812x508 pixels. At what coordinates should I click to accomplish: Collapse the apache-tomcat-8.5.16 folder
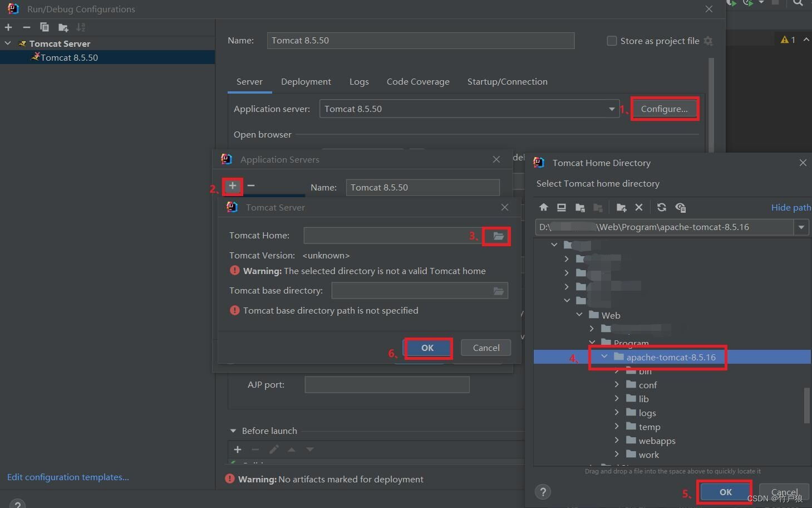point(604,356)
